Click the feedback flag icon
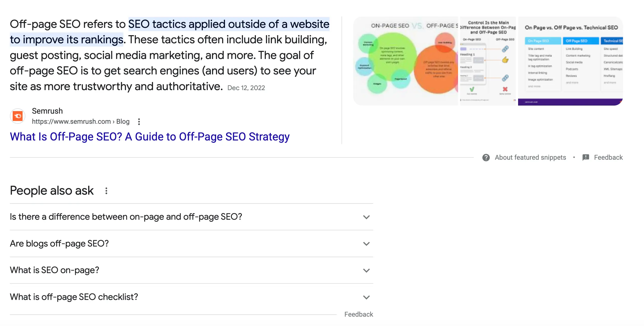The image size is (644, 326). click(586, 158)
